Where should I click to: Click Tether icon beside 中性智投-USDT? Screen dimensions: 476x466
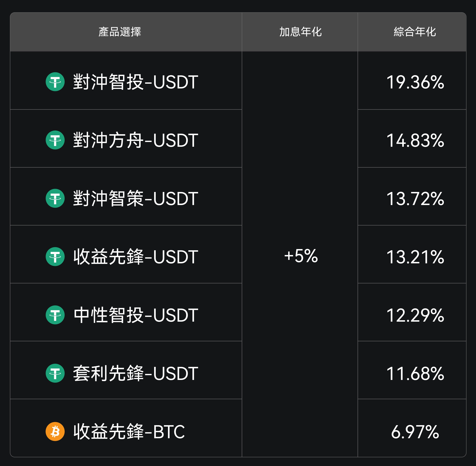(55, 315)
